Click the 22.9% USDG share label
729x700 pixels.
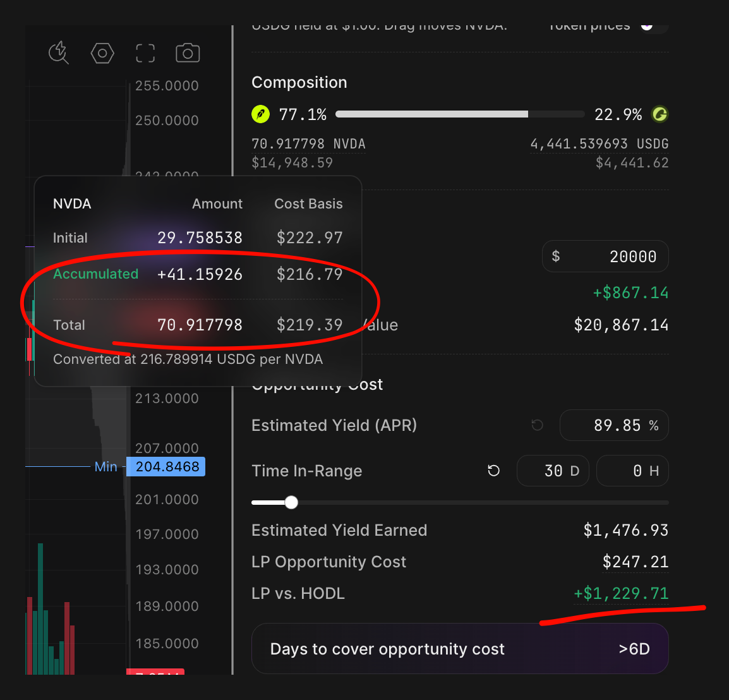[x=618, y=114]
